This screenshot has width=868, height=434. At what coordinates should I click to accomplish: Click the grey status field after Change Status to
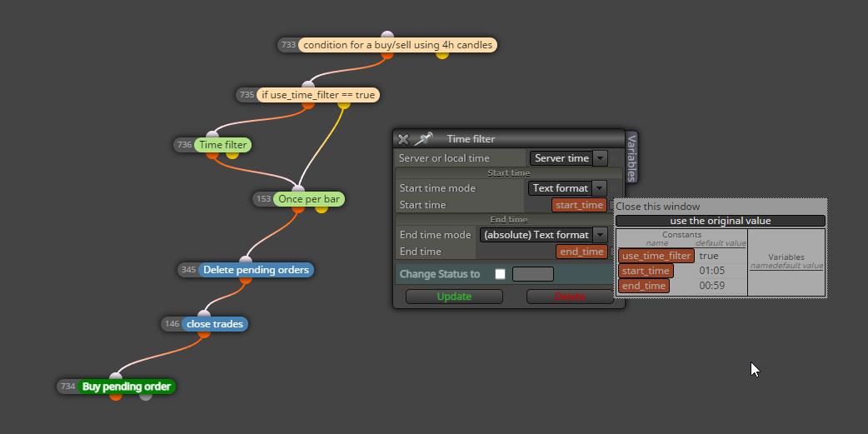tap(533, 274)
